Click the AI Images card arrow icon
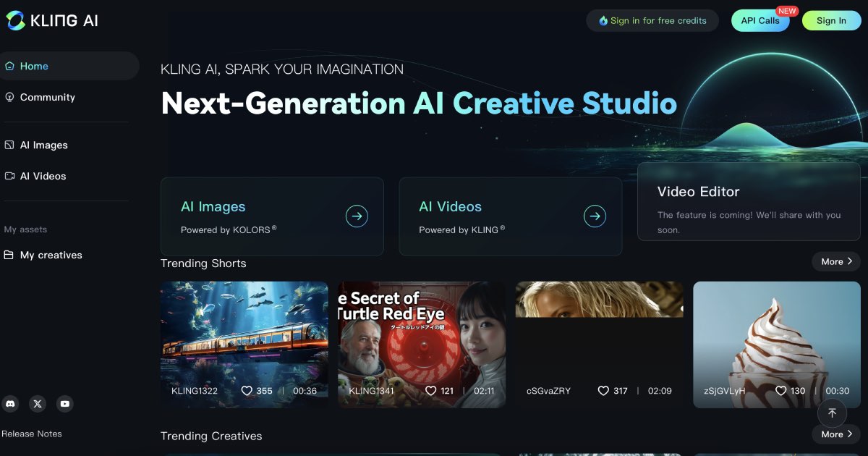Image resolution: width=868 pixels, height=456 pixels. pos(357,216)
